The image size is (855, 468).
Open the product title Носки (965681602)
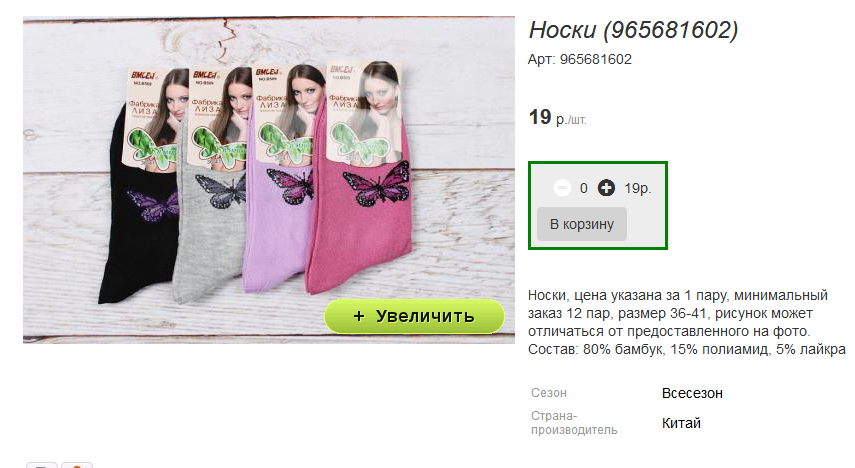pos(633,29)
